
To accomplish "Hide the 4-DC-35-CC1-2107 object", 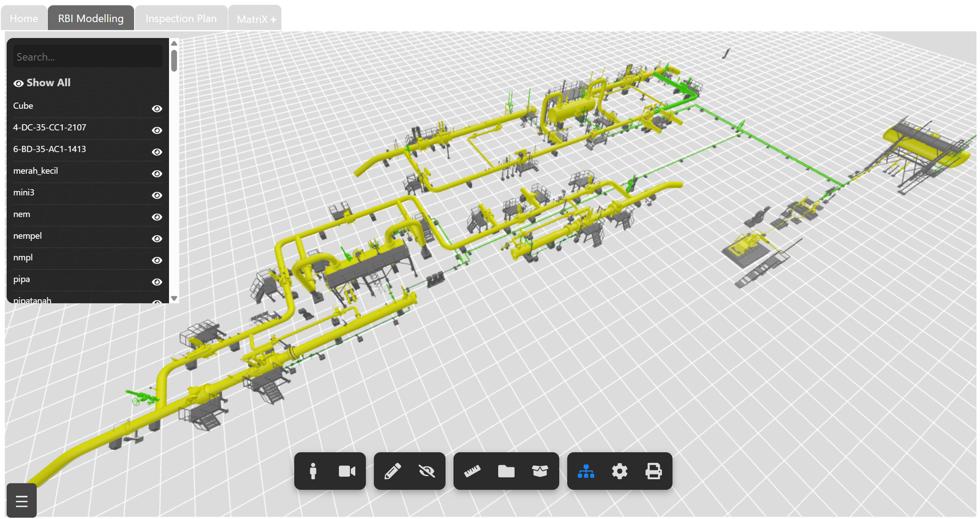I will coord(157,130).
